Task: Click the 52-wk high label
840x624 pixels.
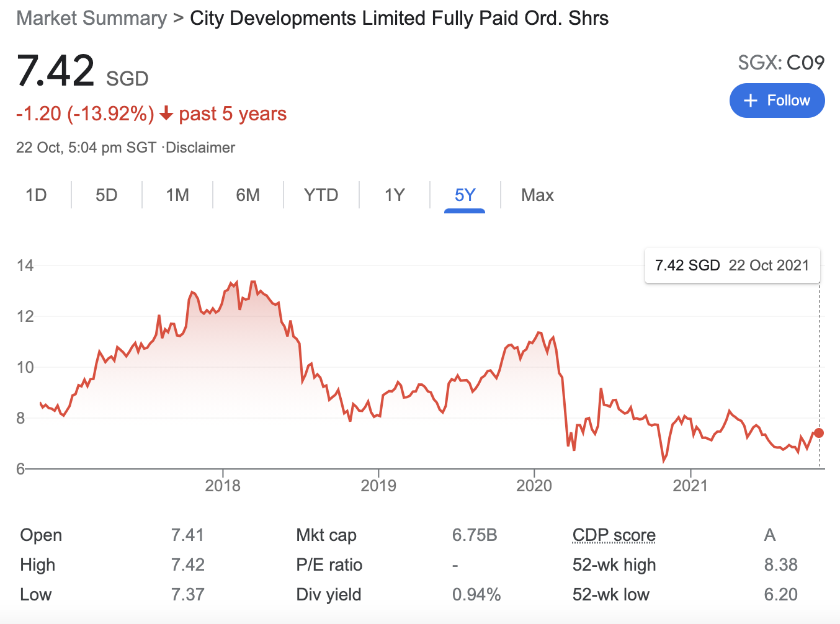Action: click(x=614, y=564)
